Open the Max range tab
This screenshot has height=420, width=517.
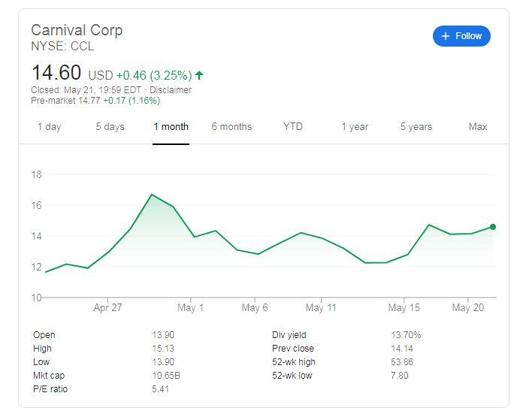pos(478,126)
